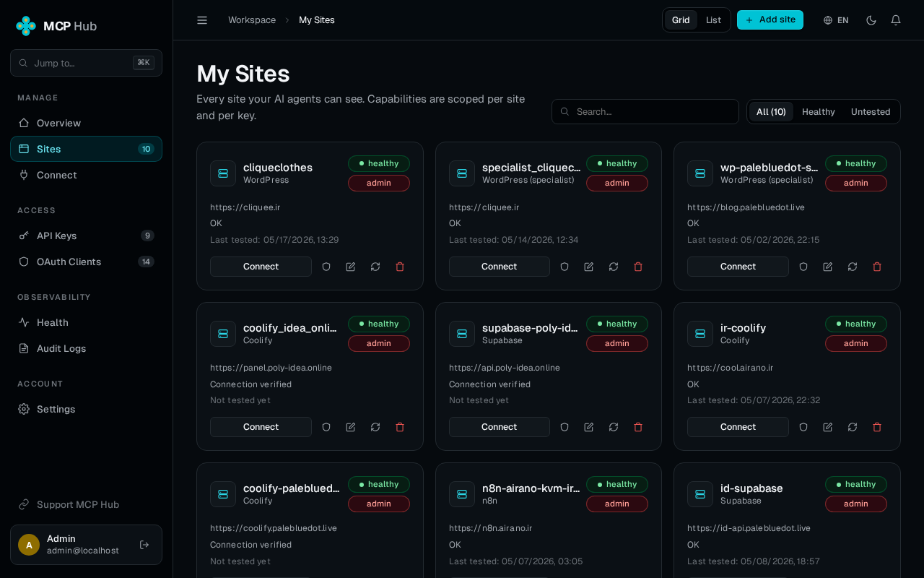The image size is (924, 578).
Task: Connect the ir-coolify site
Action: [738, 427]
